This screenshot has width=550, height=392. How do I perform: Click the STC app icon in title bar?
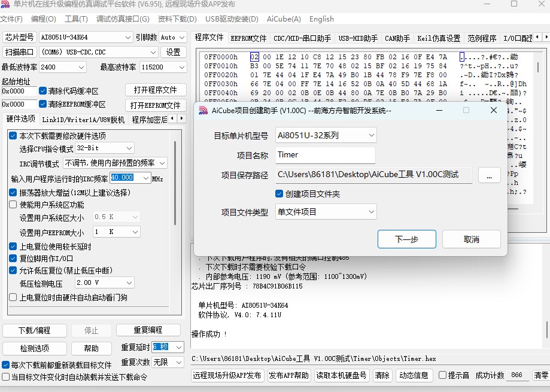pos(5,5)
